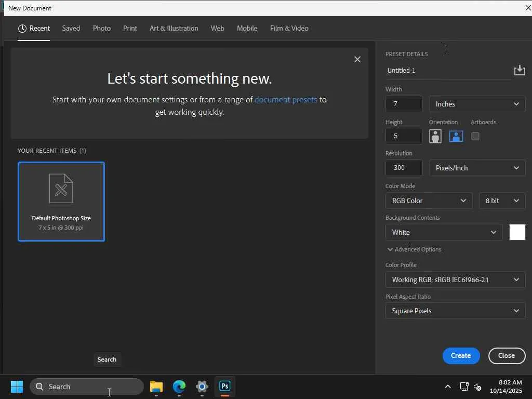The height and width of the screenshot is (399, 532).
Task: Follow the document presets link
Action: 286,100
